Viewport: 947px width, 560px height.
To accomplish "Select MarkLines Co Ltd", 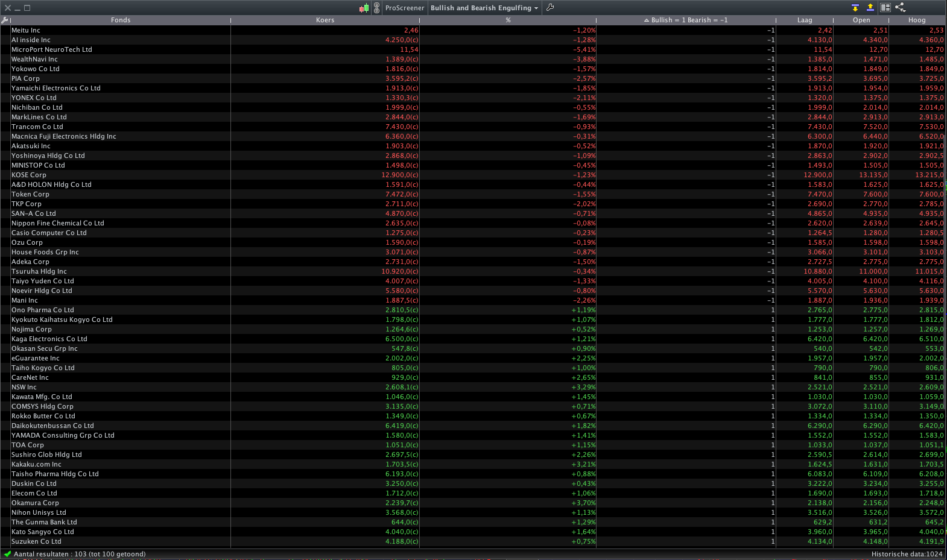I will tap(39, 117).
